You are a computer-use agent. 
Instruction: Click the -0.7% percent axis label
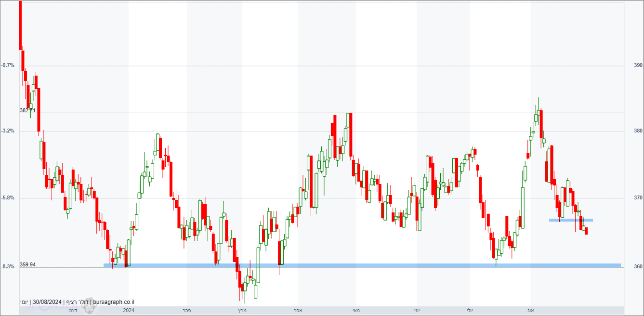tap(8, 65)
